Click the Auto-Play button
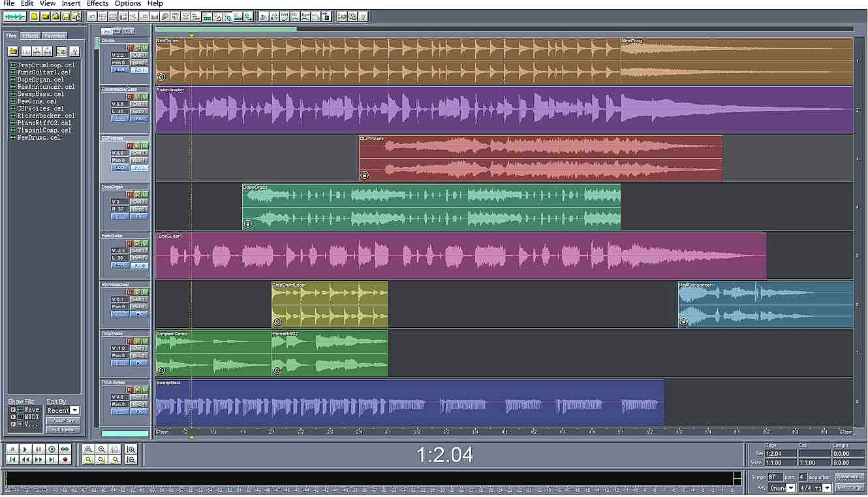This screenshot has width=868, height=497. pos(63,421)
